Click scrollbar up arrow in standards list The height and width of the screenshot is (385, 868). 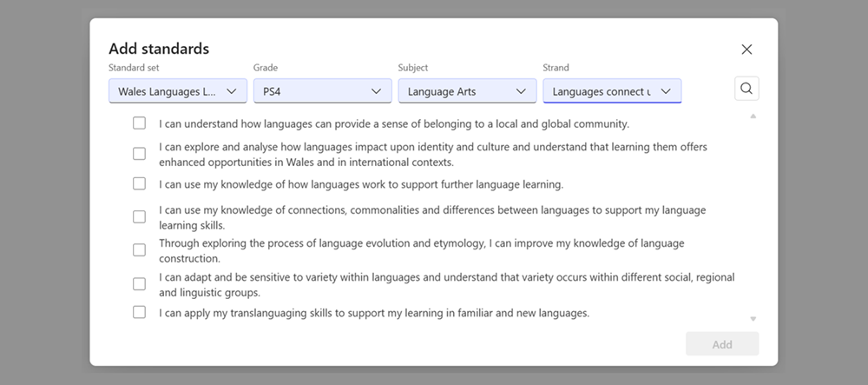pyautogui.click(x=753, y=116)
